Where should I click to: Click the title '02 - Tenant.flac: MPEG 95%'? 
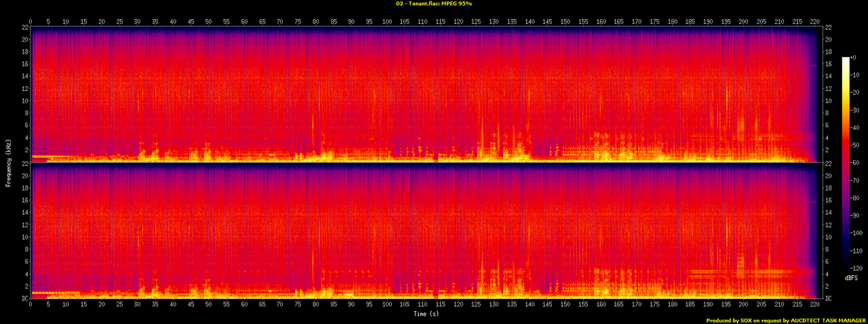tap(434, 3)
